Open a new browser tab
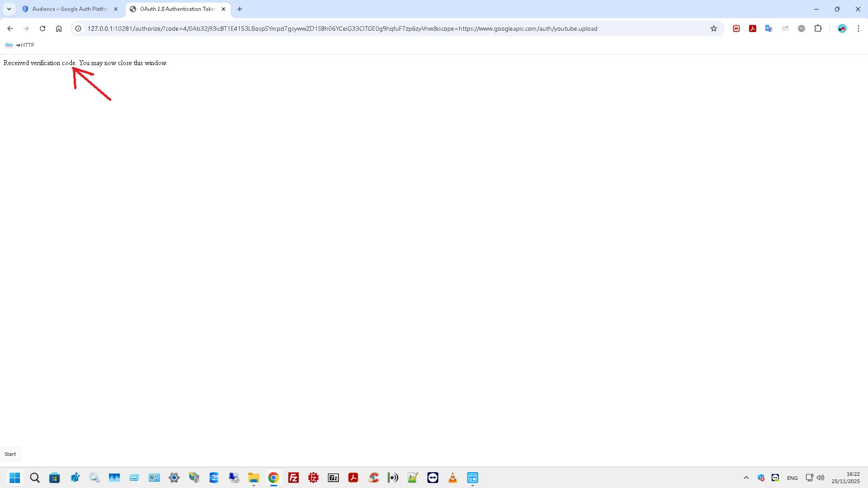This screenshot has width=868, height=488. (240, 9)
